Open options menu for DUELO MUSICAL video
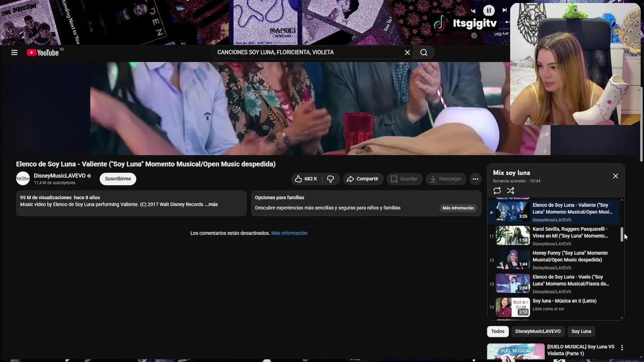 click(x=622, y=348)
